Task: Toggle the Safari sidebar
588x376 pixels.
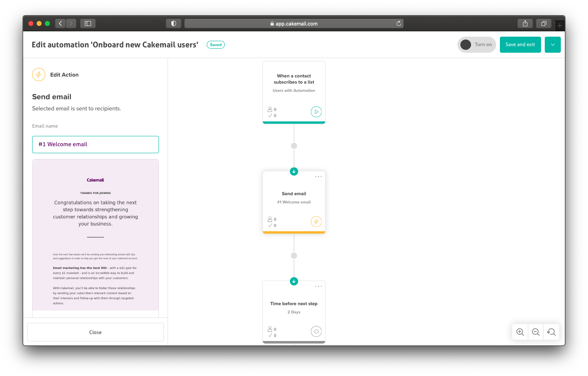Action: pyautogui.click(x=88, y=23)
